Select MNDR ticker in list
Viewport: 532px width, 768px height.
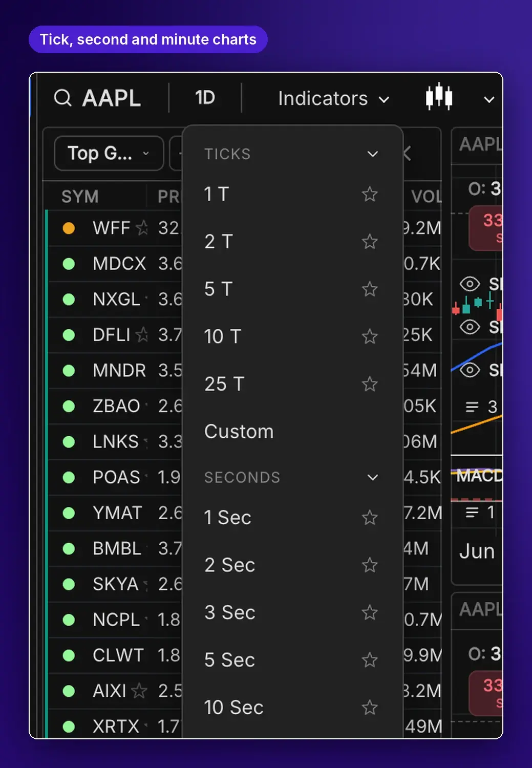click(x=119, y=370)
